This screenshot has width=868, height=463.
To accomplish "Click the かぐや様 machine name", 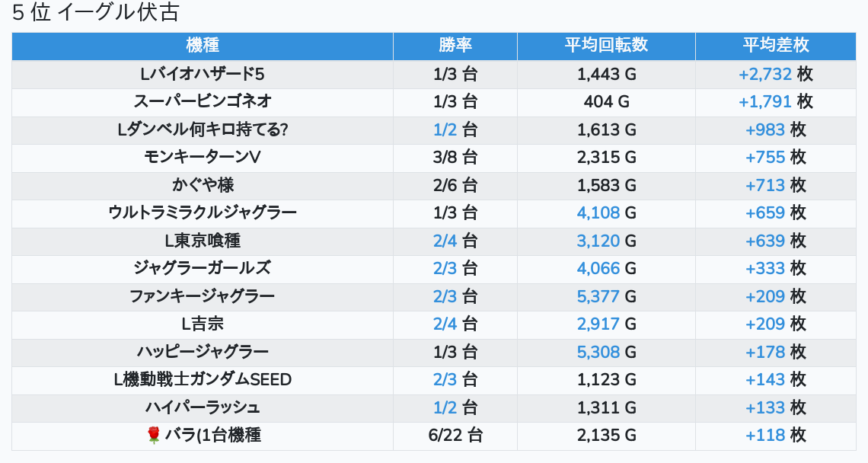I will pyautogui.click(x=203, y=185).
